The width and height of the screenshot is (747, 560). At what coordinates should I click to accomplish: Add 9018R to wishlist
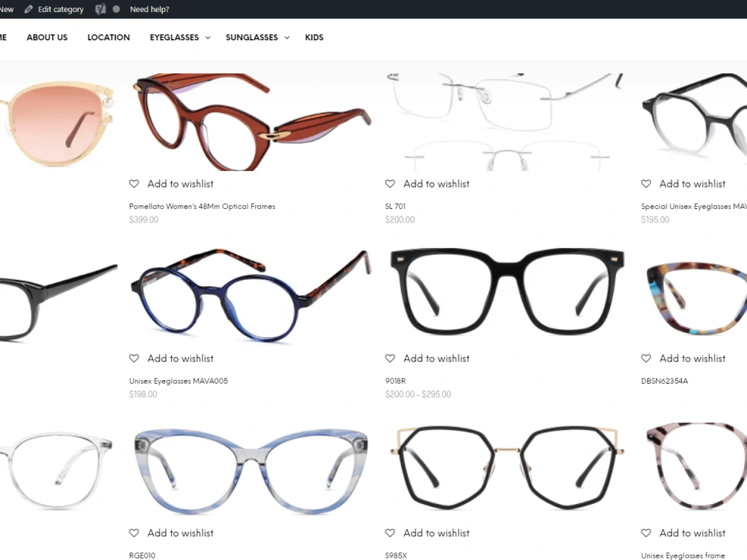(436, 358)
